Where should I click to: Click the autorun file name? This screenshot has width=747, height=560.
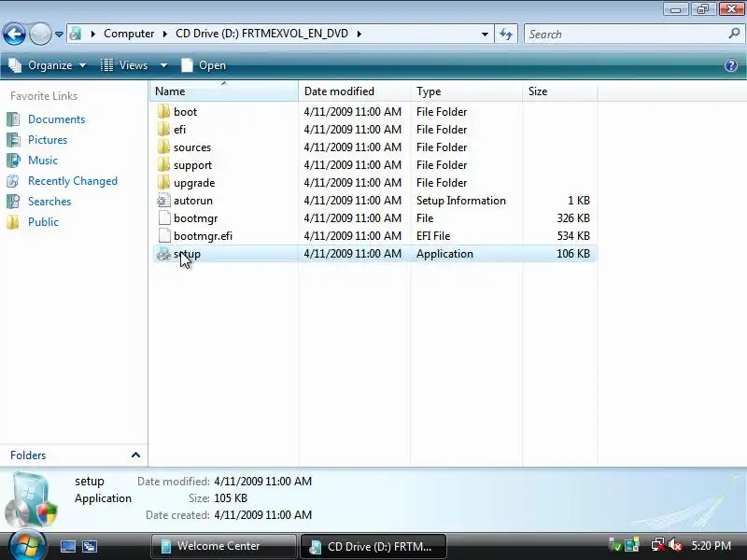(193, 201)
